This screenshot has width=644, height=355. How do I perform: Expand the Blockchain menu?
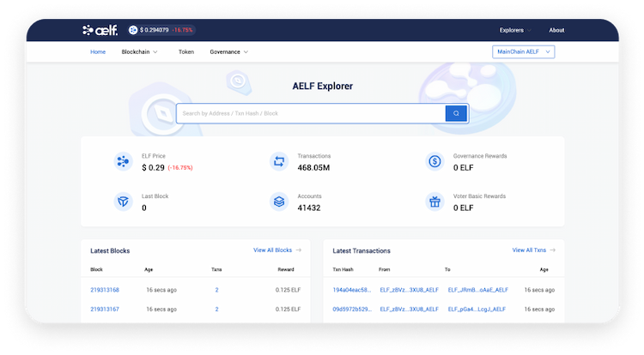139,52
